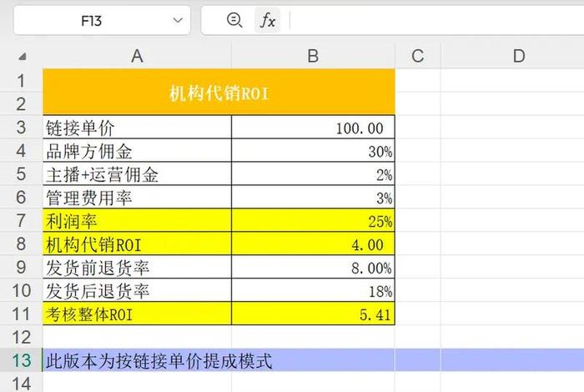Click cell 管理费用率
584x392 pixels.
[x=137, y=197]
